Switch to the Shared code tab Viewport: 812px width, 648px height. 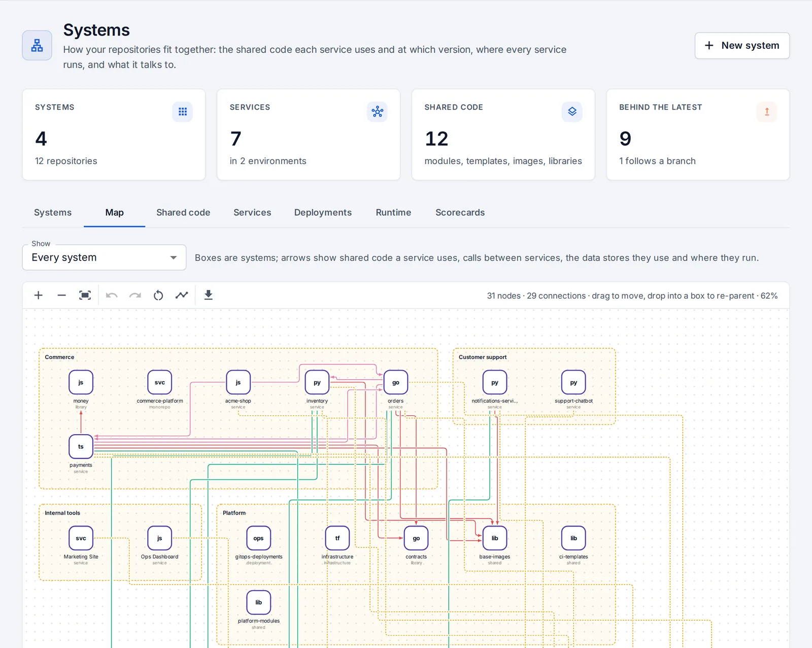point(183,213)
